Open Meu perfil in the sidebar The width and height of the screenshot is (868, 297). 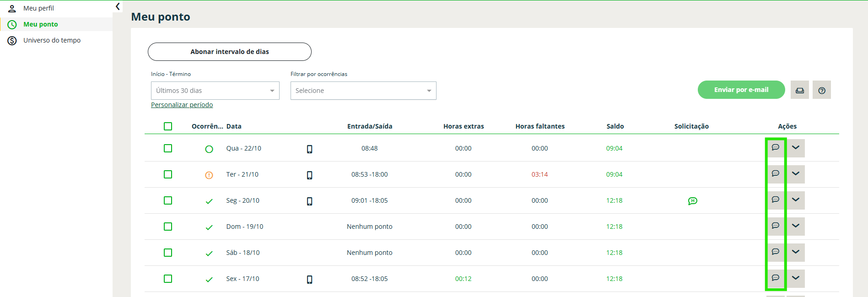(x=38, y=8)
